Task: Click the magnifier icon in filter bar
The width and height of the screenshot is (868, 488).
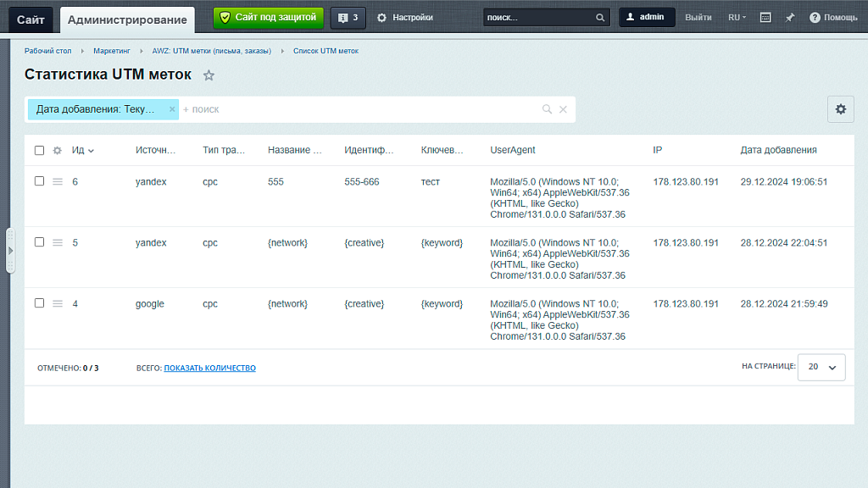Action: [x=548, y=109]
